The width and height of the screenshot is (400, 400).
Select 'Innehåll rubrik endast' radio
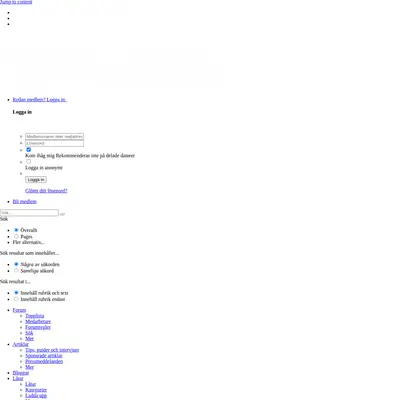pos(16,299)
